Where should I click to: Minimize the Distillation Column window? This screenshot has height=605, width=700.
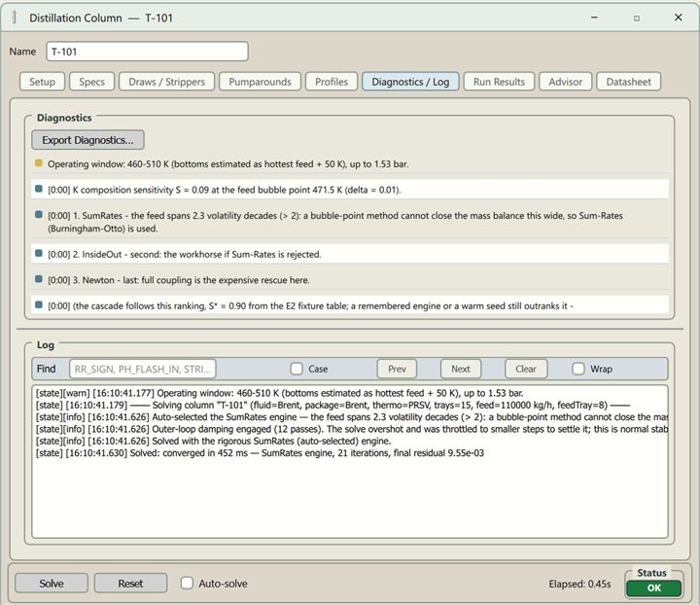pyautogui.click(x=594, y=18)
